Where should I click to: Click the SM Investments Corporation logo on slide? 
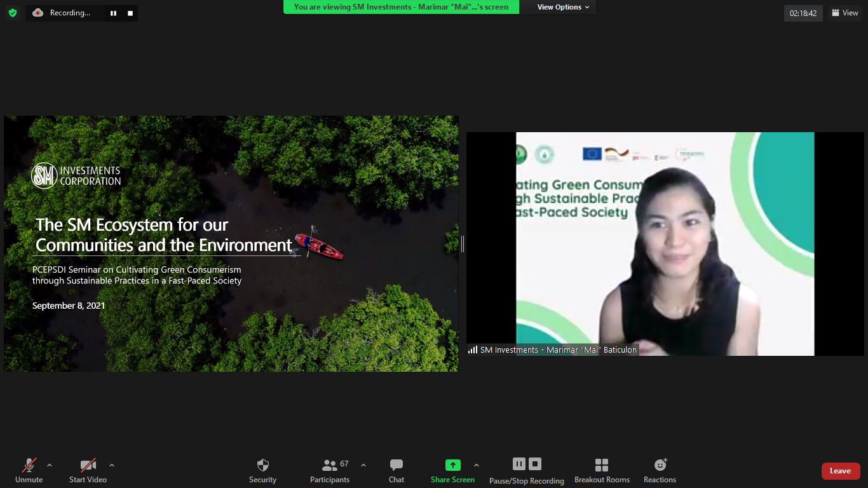76,176
